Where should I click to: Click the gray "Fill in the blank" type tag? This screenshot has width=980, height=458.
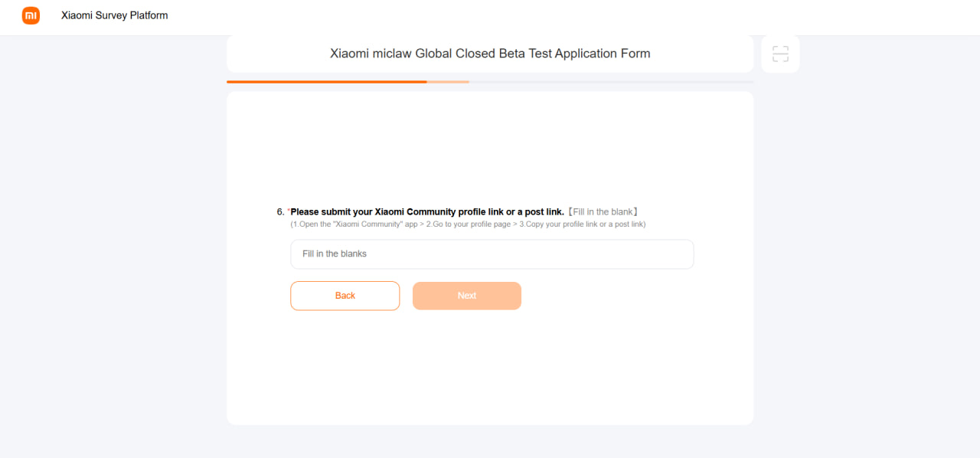coord(603,211)
